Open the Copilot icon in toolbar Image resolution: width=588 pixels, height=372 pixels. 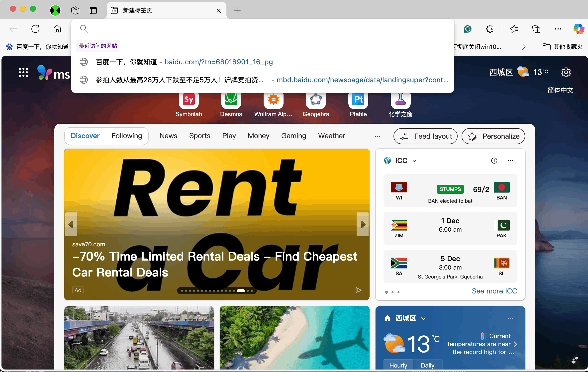(x=579, y=29)
